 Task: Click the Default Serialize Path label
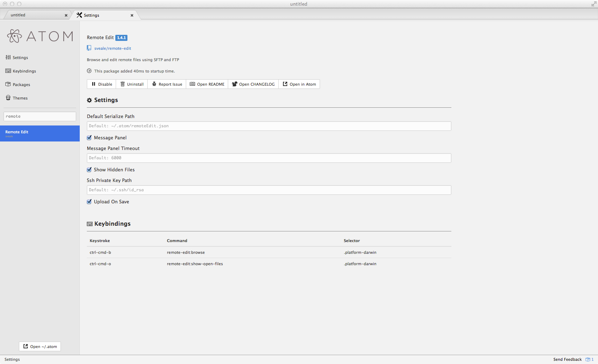pyautogui.click(x=111, y=116)
